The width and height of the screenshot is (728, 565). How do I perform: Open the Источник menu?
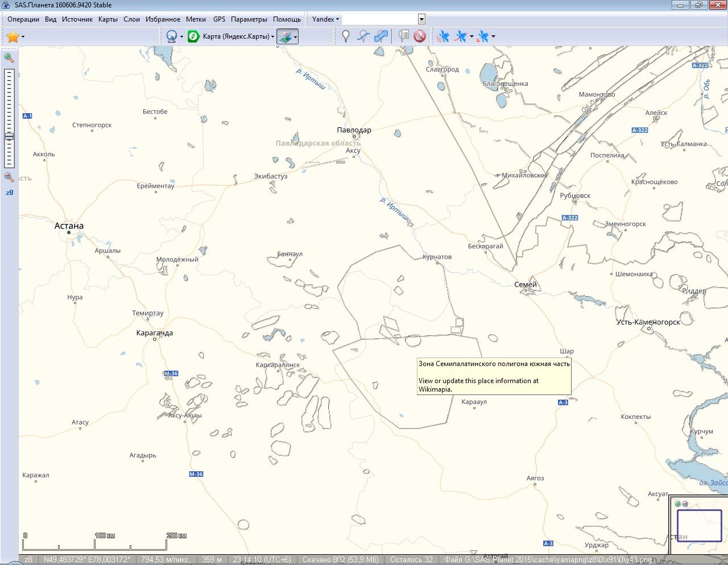[77, 19]
